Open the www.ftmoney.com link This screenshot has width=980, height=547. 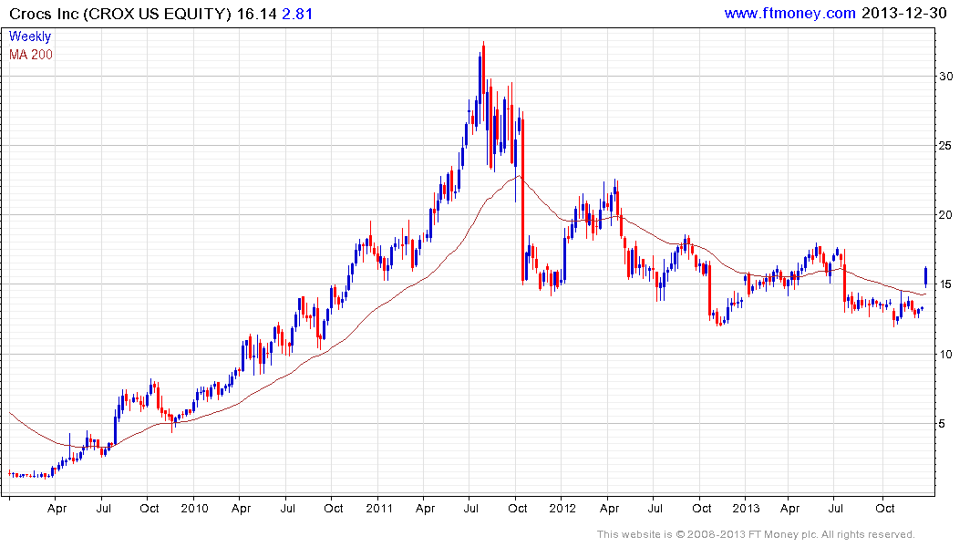[x=789, y=13]
